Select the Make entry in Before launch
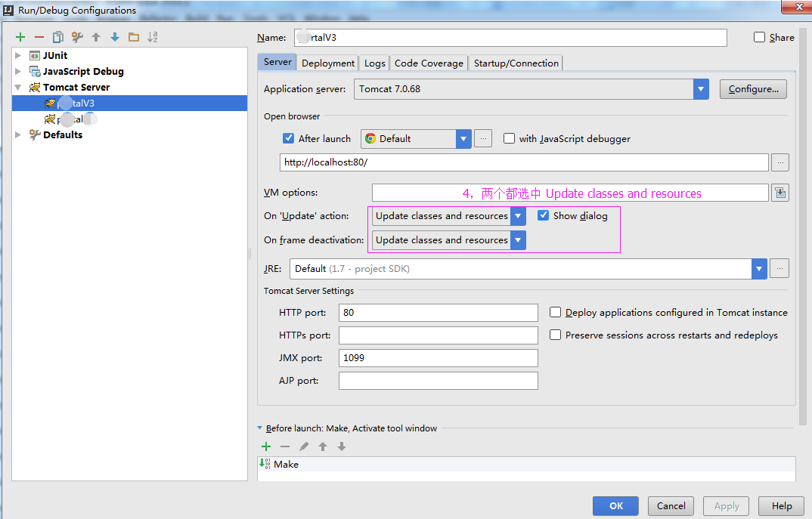The width and height of the screenshot is (812, 519). click(x=526, y=464)
